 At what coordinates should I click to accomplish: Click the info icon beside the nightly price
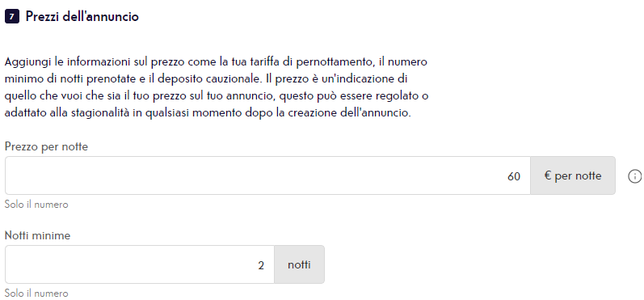point(634,176)
